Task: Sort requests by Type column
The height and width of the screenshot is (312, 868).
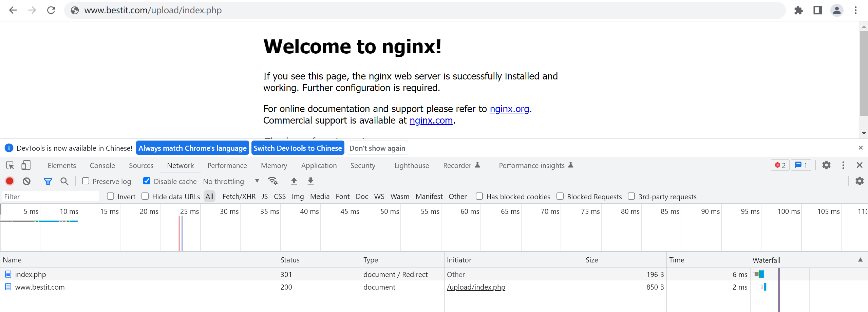Action: pos(402,260)
